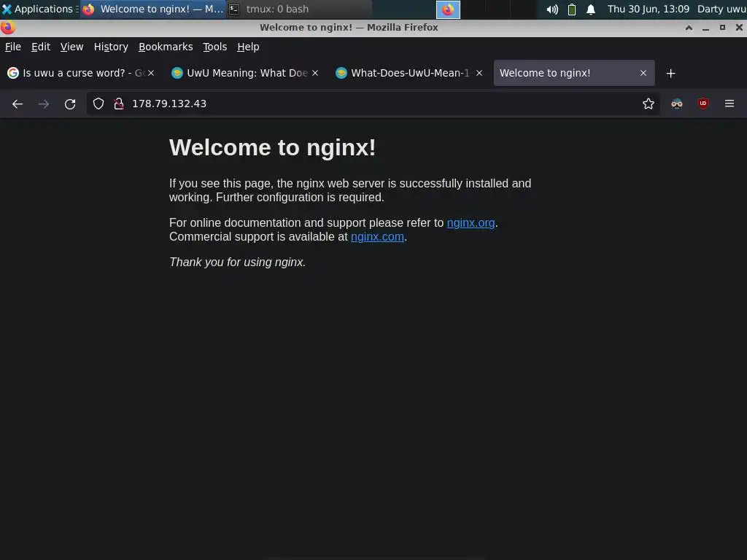The image size is (747, 560).
Task: Open the glasses-face extension icon
Action: click(x=676, y=104)
